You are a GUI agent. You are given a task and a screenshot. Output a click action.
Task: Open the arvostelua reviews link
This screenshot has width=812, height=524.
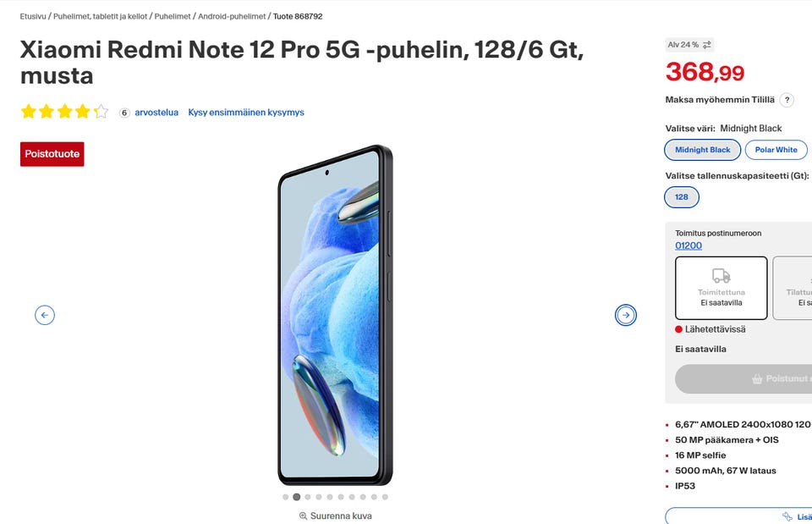pyautogui.click(x=156, y=113)
